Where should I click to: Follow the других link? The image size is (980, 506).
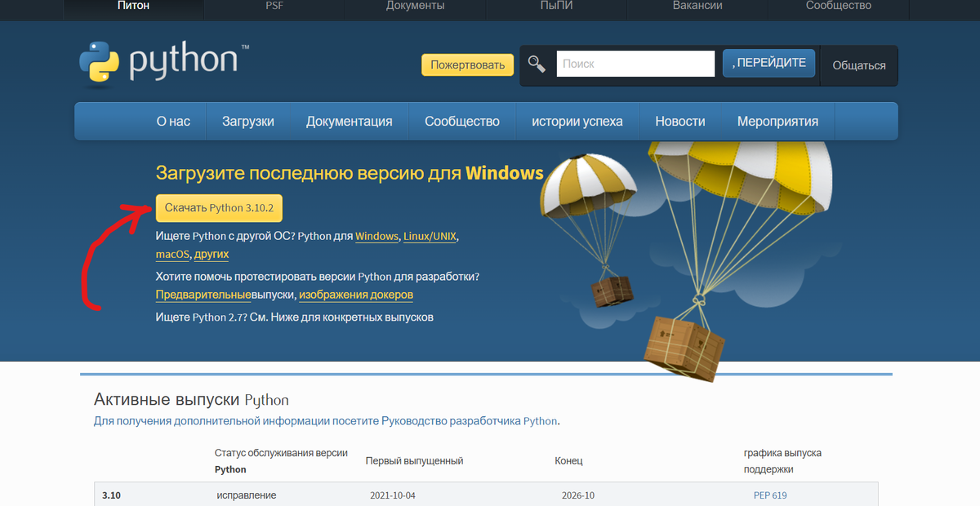(212, 255)
